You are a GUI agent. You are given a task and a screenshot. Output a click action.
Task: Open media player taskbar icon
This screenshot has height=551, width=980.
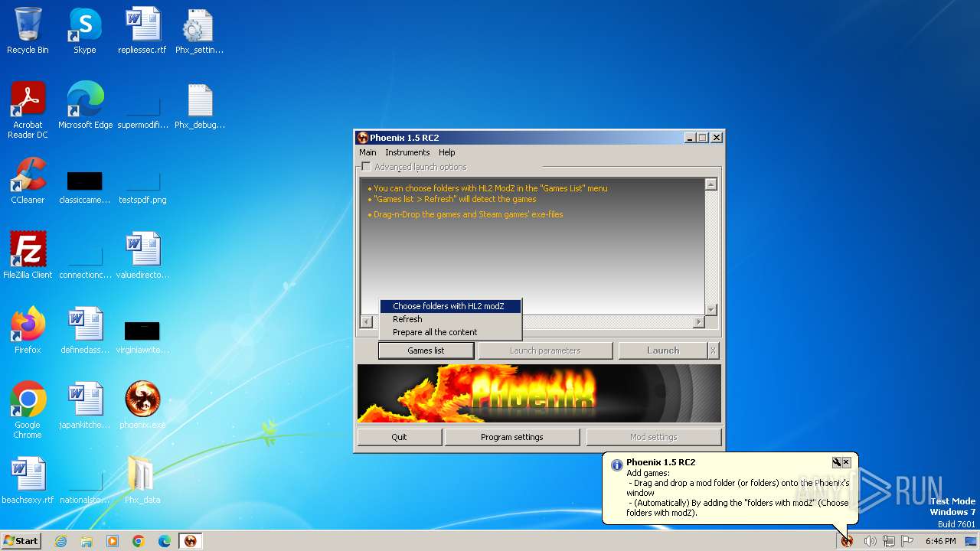[113, 541]
